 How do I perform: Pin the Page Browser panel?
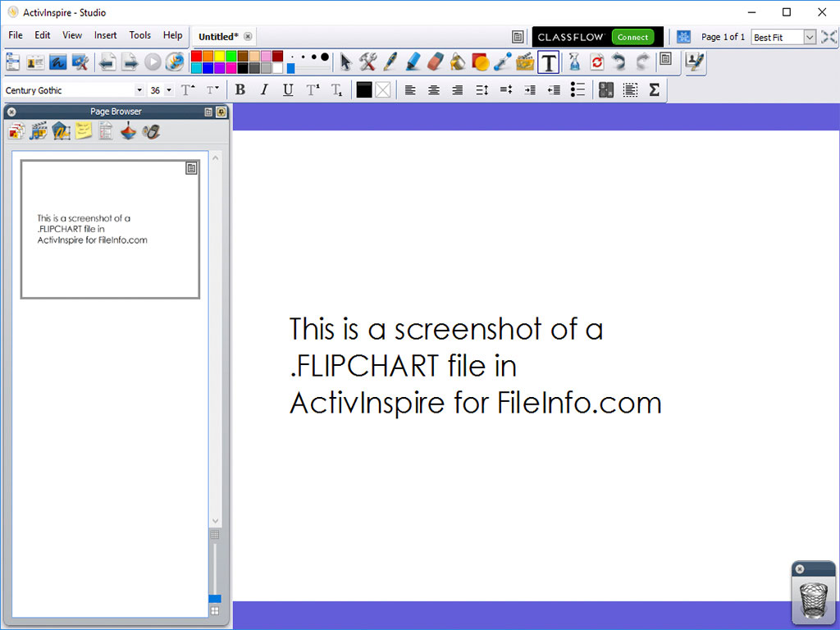pyautogui.click(x=221, y=112)
